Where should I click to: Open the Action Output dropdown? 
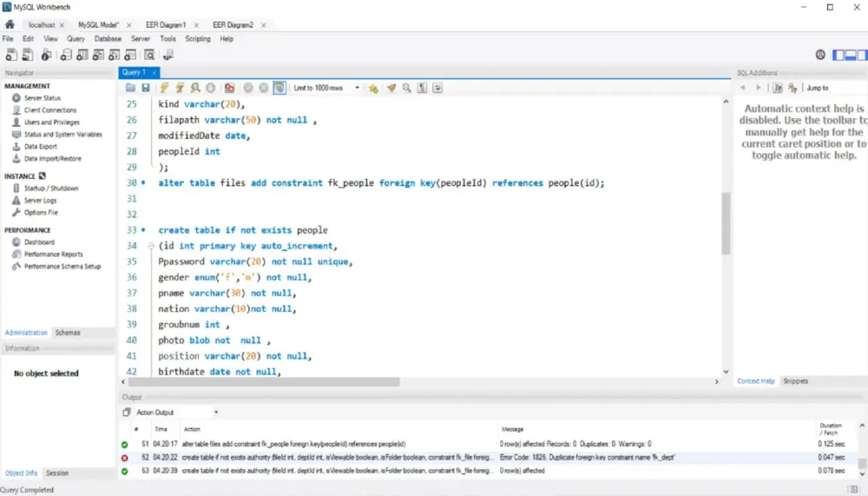pos(177,413)
